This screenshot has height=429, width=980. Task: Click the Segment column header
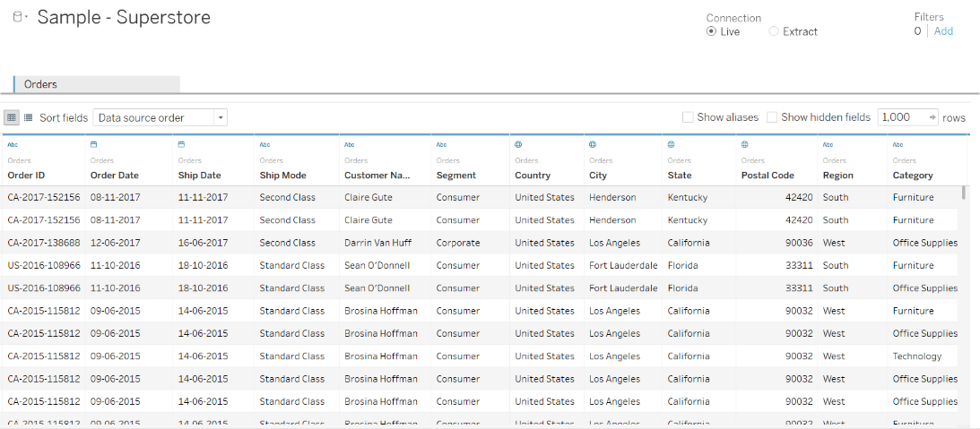click(x=455, y=176)
